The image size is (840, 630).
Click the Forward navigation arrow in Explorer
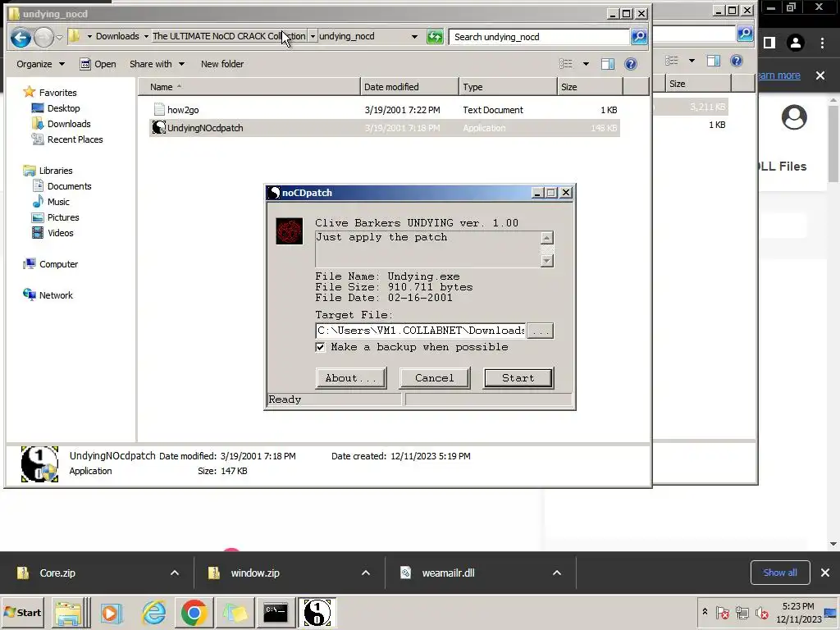(44, 37)
